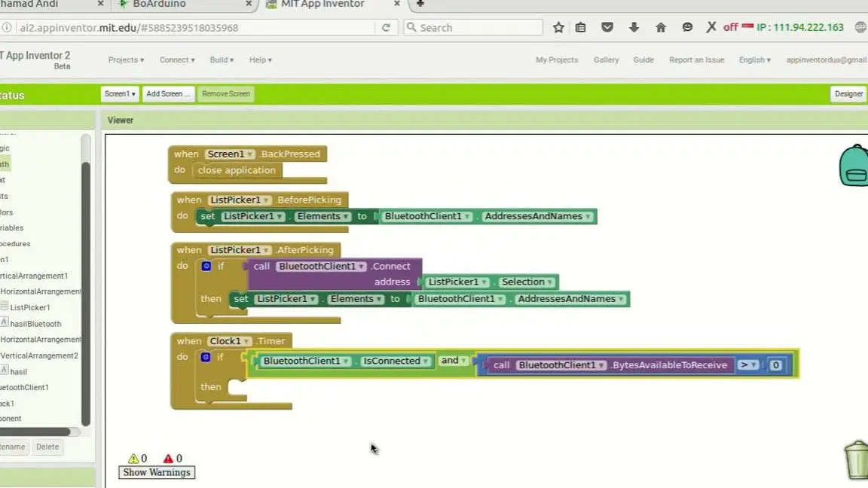Open the Selection property dropdown
The image size is (868, 488).
point(527,282)
